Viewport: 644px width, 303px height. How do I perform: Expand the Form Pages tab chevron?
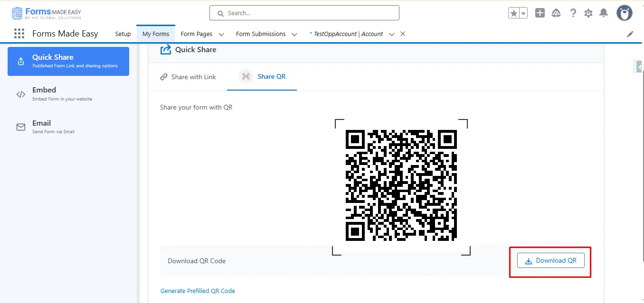222,34
